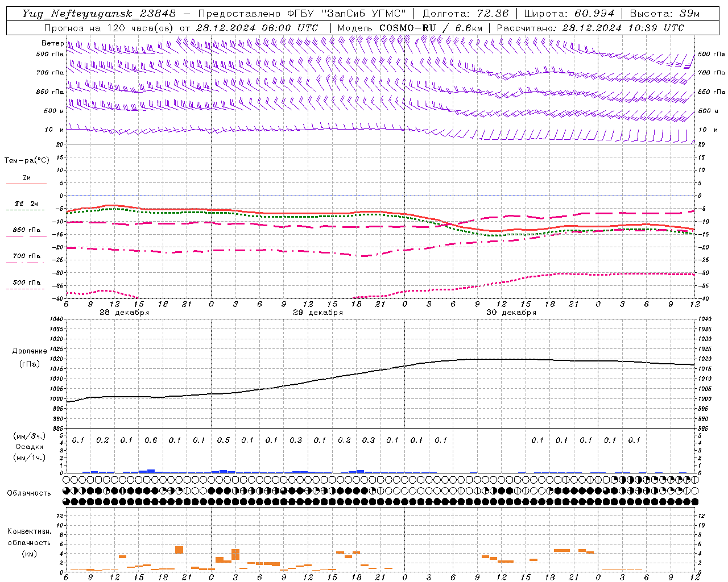Click the provider text ФГБУ "ЗапСиб УГМС"
Viewport: 728px width, 582px height.
(x=346, y=14)
